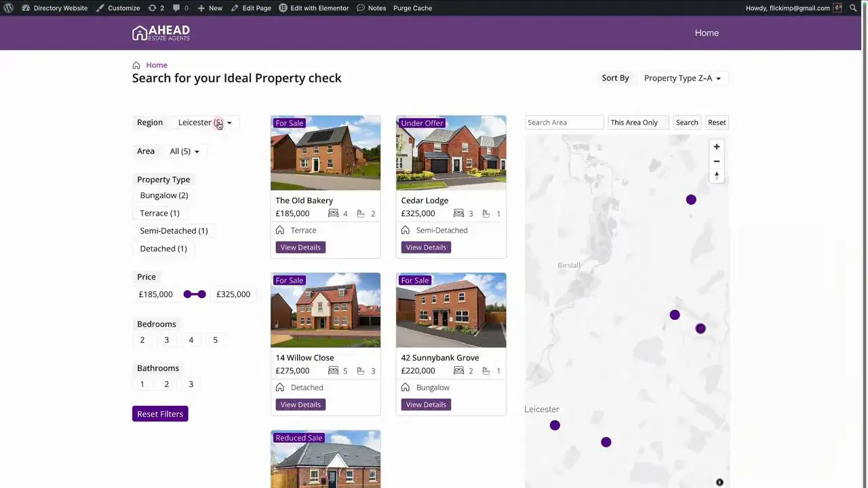Click the Ahead Estate Agents logo
868x488 pixels.
161,33
